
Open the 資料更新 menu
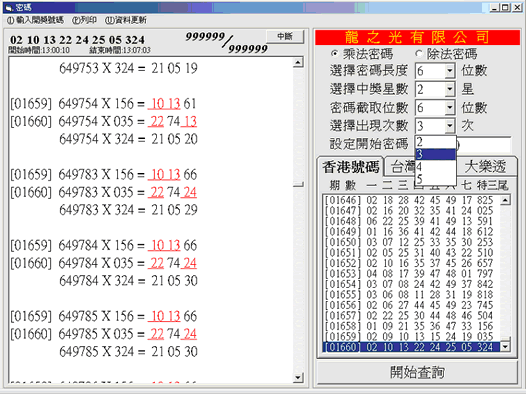[x=126, y=20]
